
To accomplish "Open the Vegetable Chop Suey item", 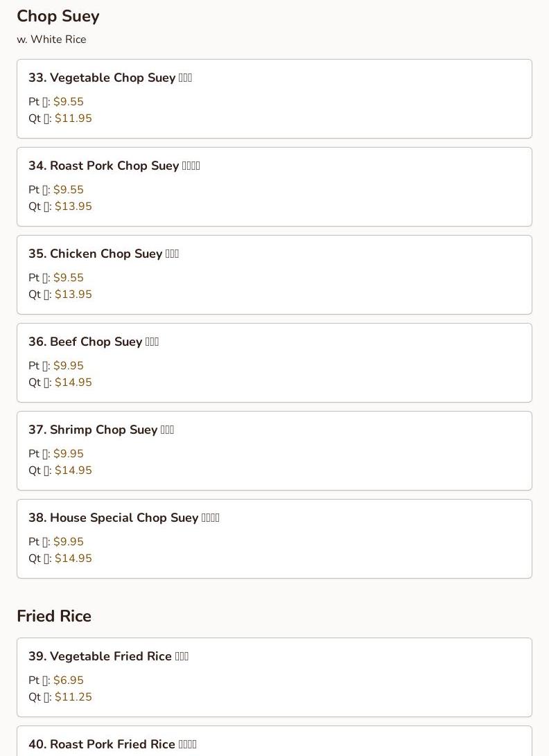I will [110, 78].
